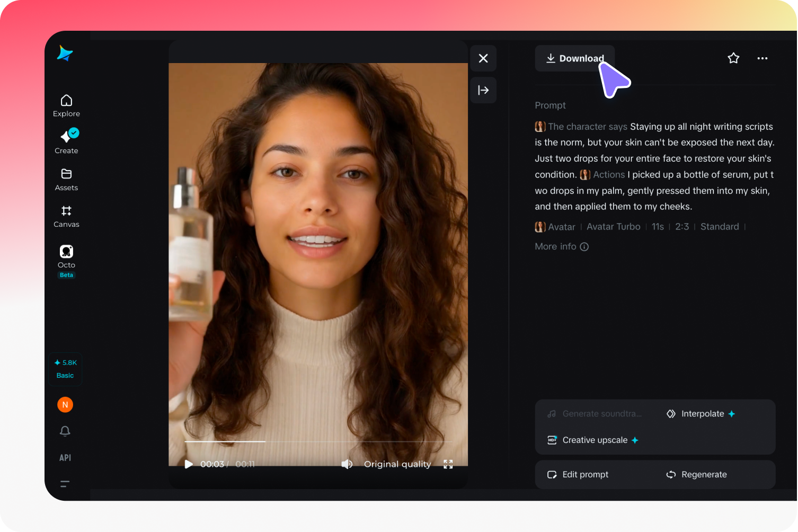The height and width of the screenshot is (532, 798).
Task: Open the Canvas tool
Action: 66,217
